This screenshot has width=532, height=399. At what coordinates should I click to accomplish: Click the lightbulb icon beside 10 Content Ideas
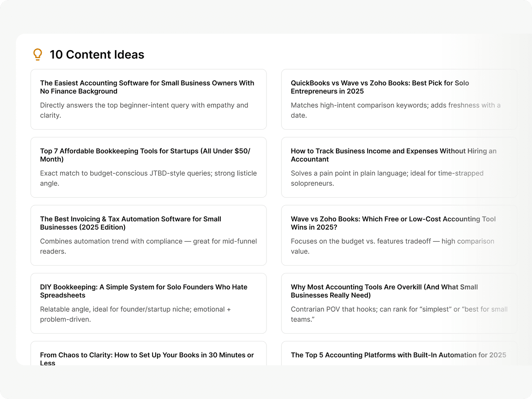click(x=38, y=55)
